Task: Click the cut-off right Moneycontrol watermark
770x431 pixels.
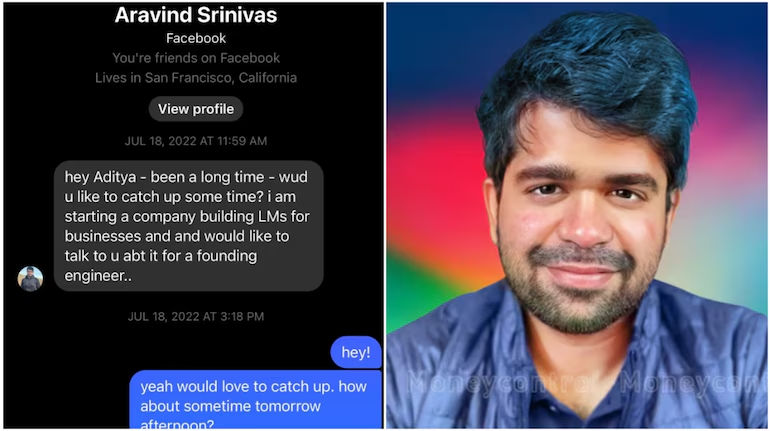Action: click(x=692, y=383)
